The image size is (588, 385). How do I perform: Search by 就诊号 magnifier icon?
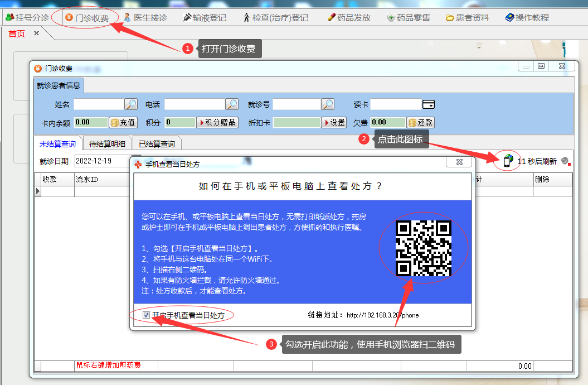(328, 104)
